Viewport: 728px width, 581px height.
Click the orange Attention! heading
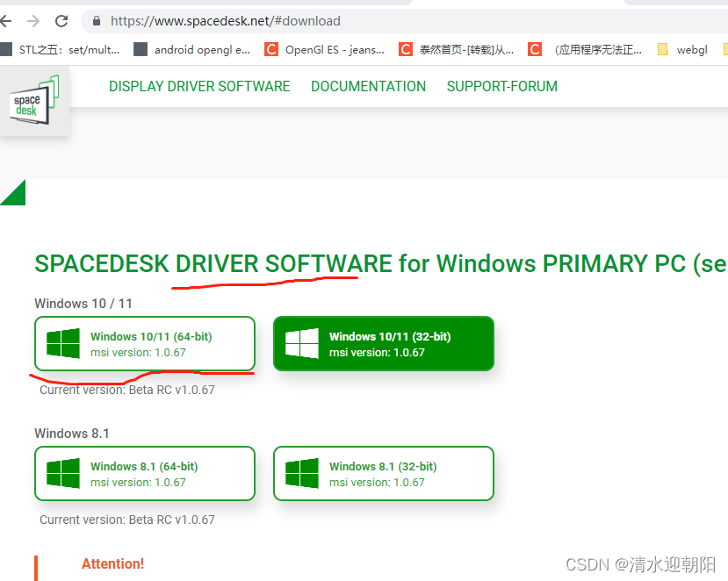click(112, 563)
